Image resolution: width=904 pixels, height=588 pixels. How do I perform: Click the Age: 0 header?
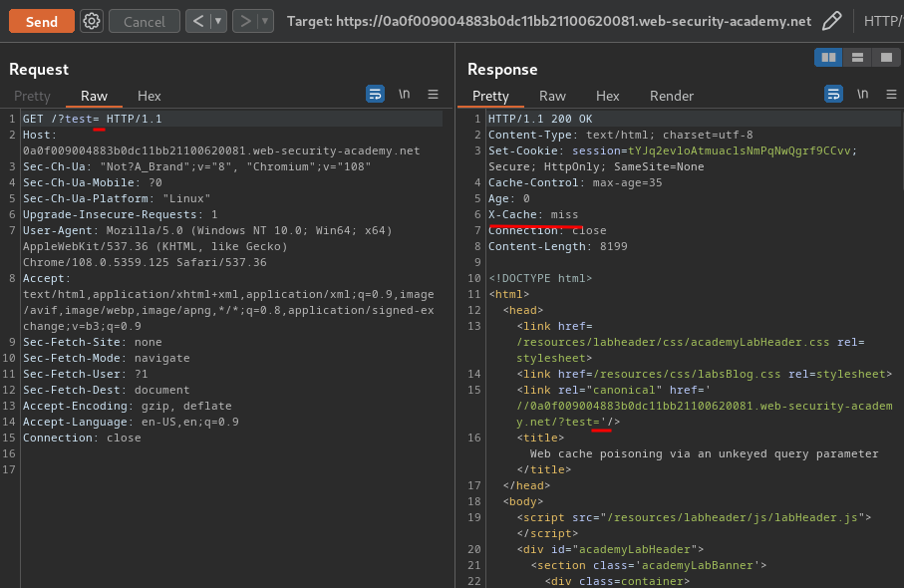(x=508, y=198)
